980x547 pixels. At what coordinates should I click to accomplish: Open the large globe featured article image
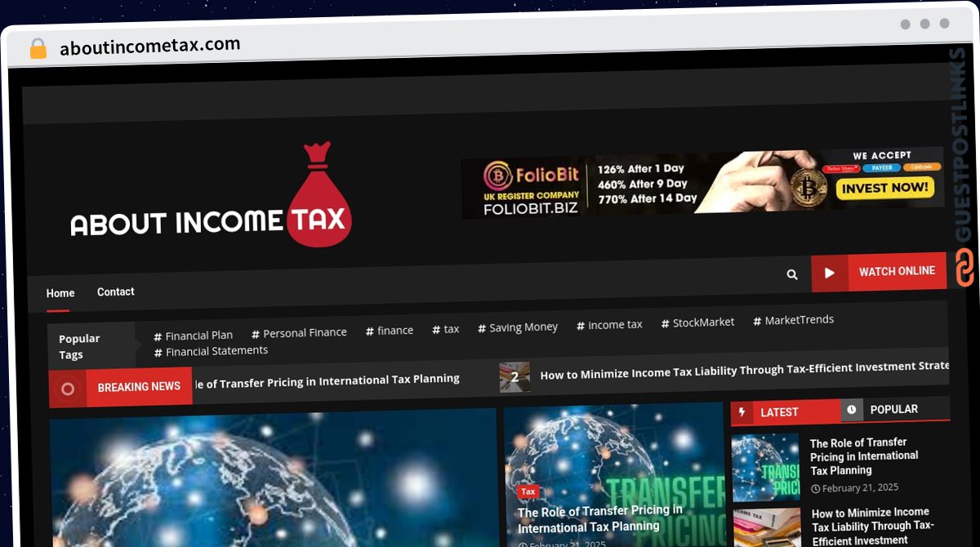point(274,478)
